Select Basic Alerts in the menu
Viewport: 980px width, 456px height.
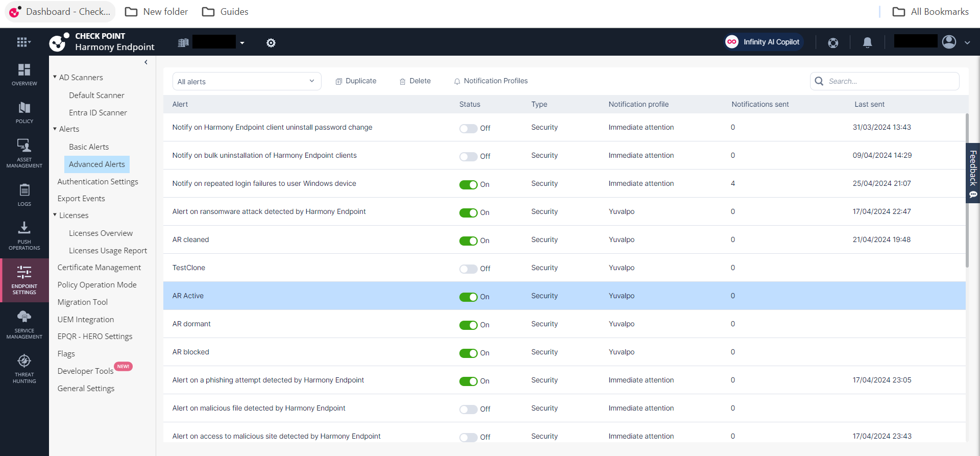[89, 147]
